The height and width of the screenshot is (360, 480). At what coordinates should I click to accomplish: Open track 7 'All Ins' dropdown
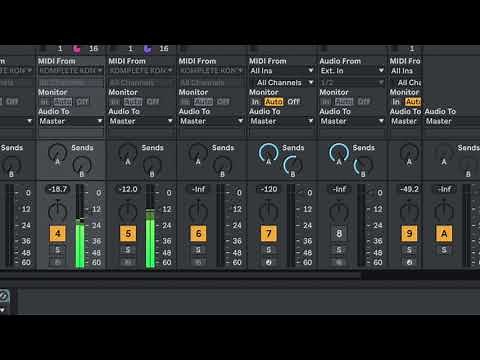point(282,71)
